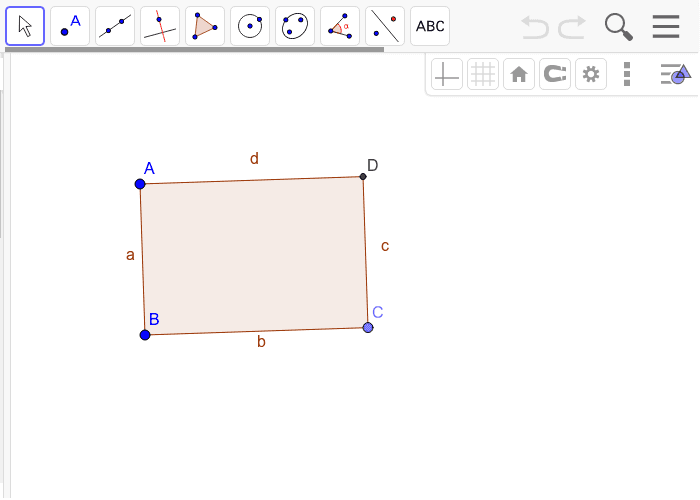Image resolution: width=700 pixels, height=500 pixels.
Task: Pick the Perpendicular Line tool
Action: [160, 26]
